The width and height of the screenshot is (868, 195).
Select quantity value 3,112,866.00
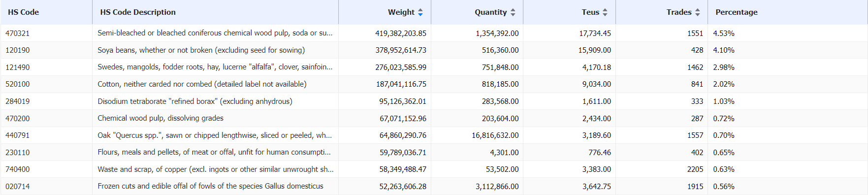coord(497,187)
